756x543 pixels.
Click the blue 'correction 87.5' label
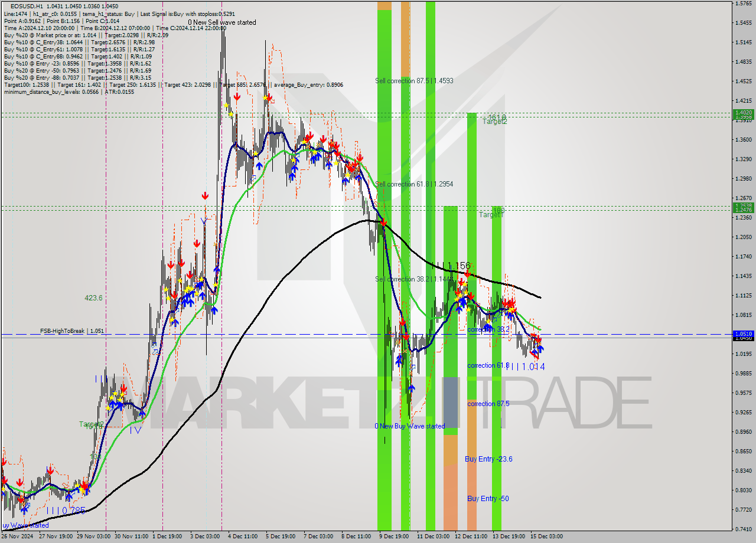pos(489,404)
